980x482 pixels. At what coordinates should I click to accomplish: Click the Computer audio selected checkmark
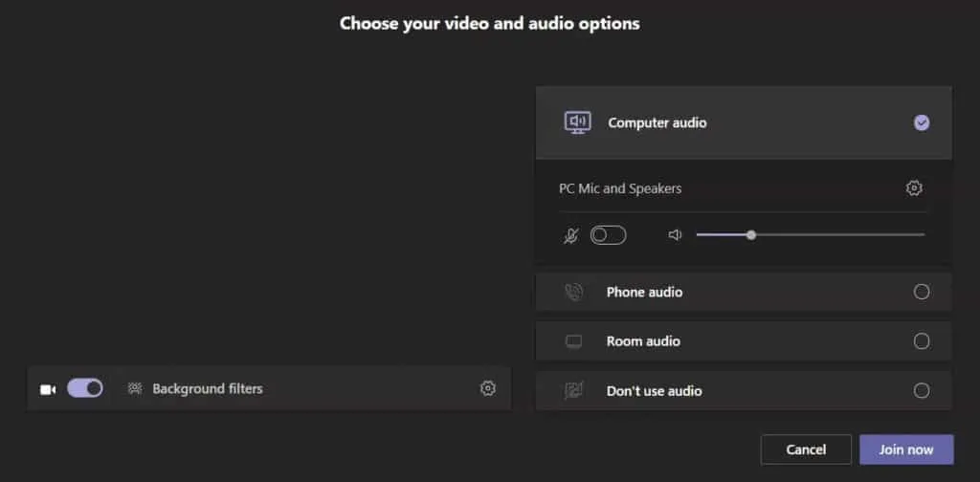click(x=922, y=122)
